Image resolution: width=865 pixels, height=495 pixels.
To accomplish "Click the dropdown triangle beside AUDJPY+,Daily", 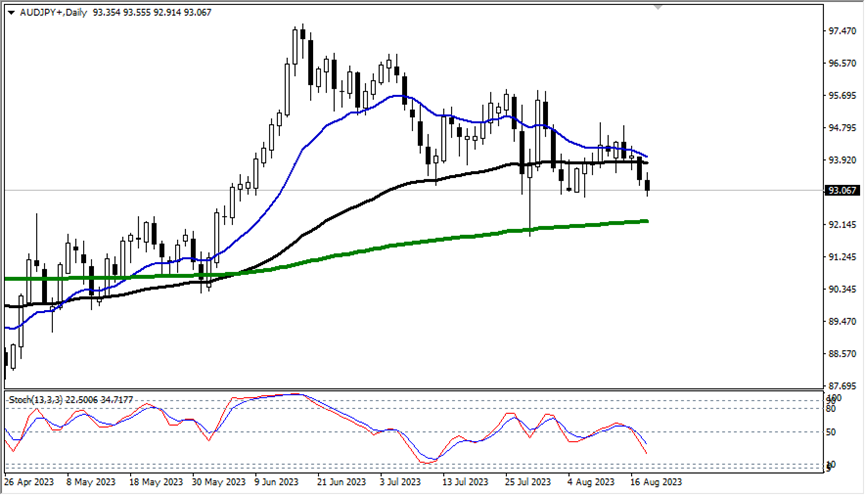I will point(11,11).
